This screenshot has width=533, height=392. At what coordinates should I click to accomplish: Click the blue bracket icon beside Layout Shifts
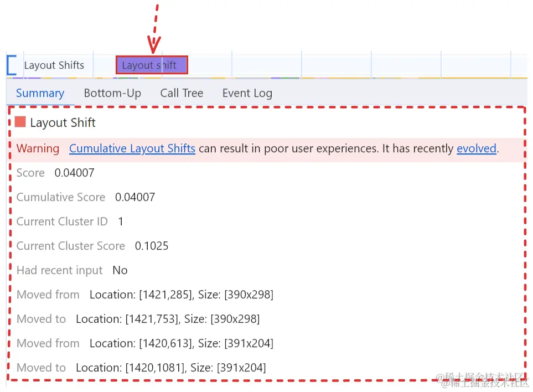point(12,65)
